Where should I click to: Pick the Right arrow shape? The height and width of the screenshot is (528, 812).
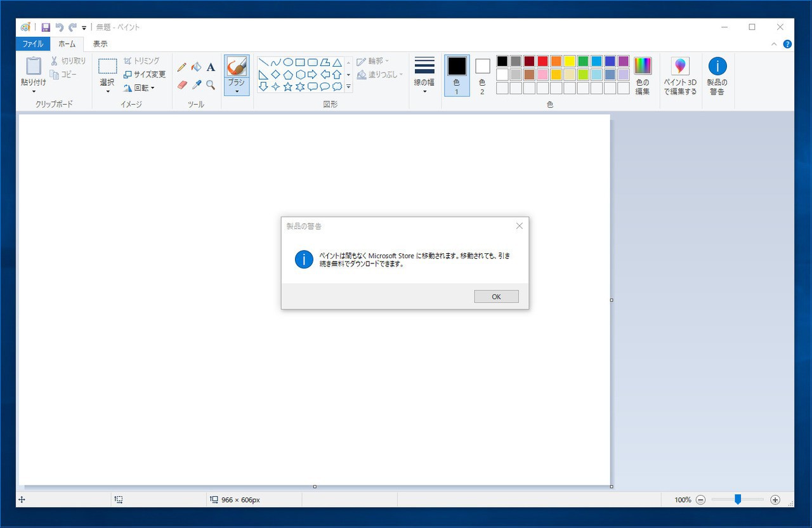pos(313,74)
